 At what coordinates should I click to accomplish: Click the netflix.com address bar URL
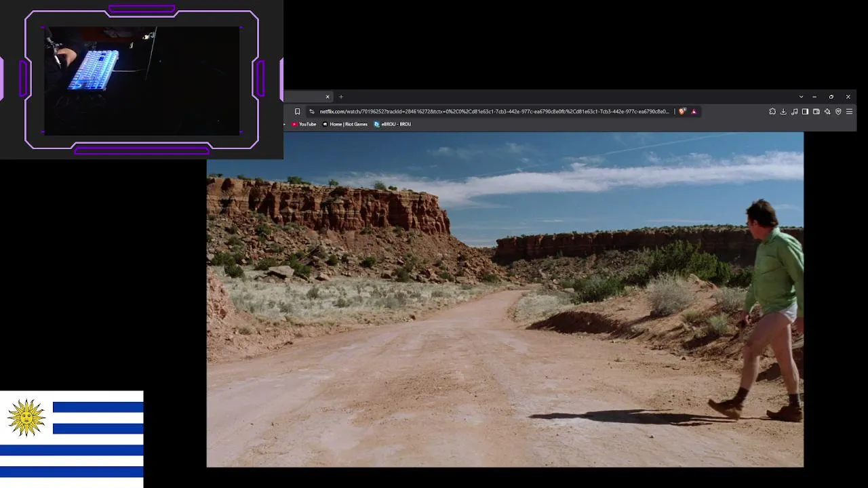coord(494,111)
